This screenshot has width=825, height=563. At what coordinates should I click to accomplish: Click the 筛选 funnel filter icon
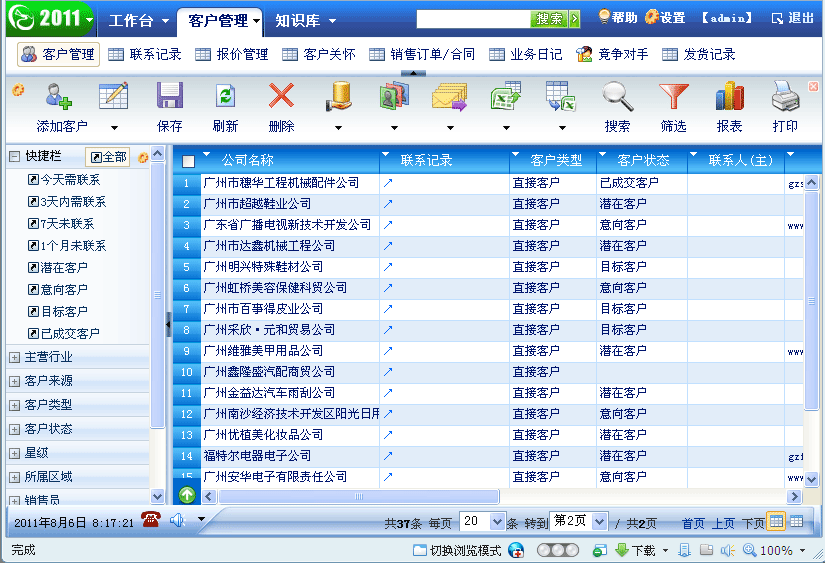673,96
